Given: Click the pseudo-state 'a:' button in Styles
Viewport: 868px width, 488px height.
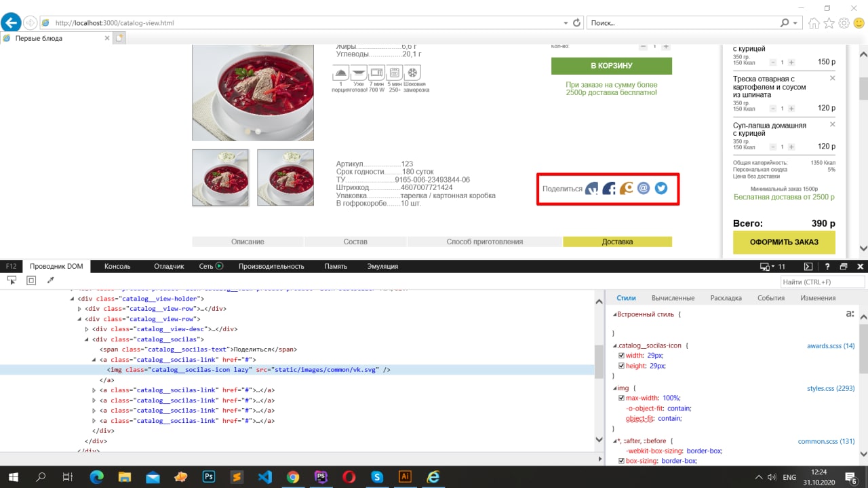Looking at the screenshot, I should (x=850, y=314).
